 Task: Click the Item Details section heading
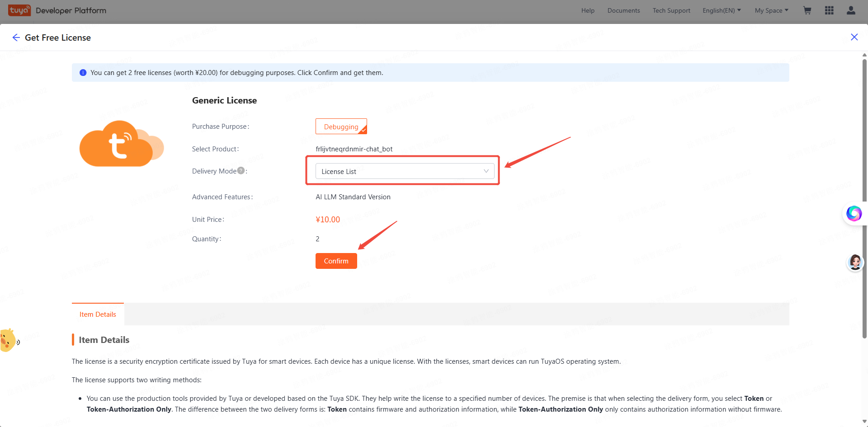[x=104, y=340]
